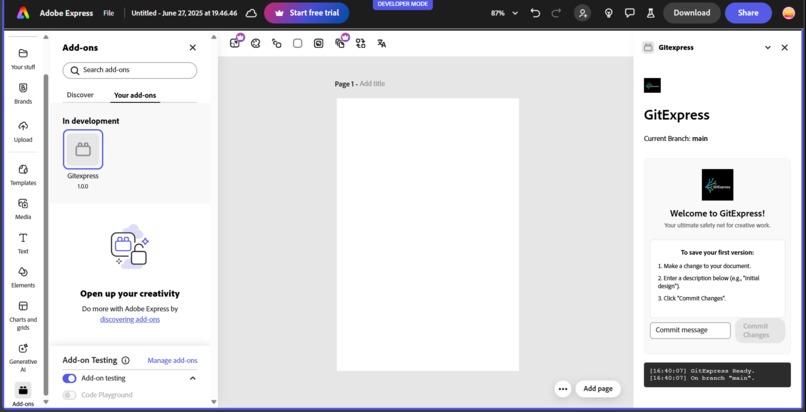Open Charts and grids section
The height and width of the screenshot is (412, 806).
coord(23,315)
